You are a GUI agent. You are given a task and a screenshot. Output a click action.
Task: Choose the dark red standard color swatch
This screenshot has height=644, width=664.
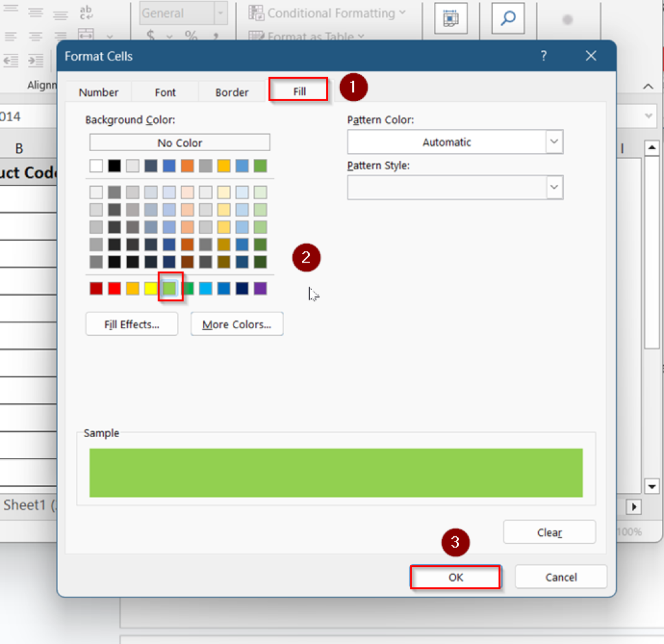pos(97,289)
